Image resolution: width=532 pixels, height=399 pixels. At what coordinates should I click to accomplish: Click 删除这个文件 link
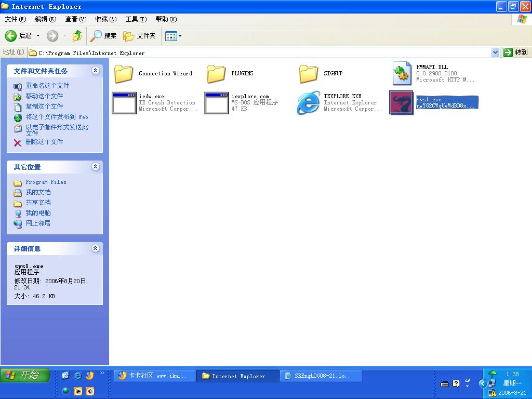[45, 142]
